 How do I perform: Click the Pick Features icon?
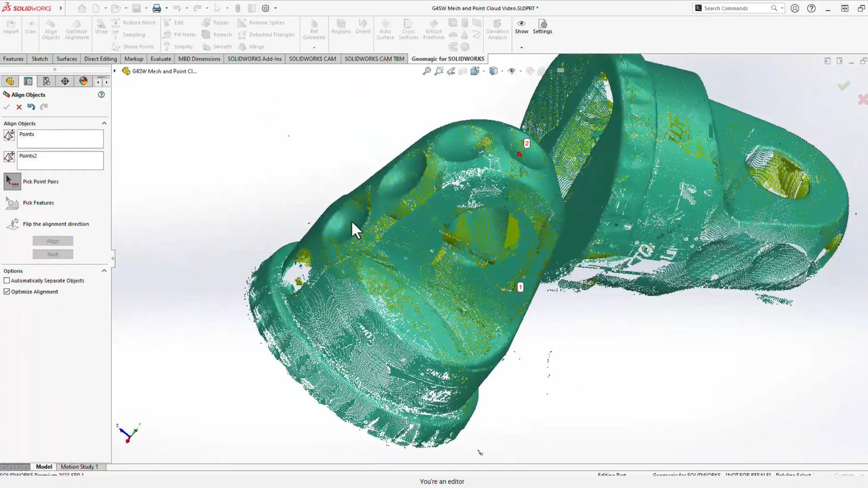tap(12, 203)
